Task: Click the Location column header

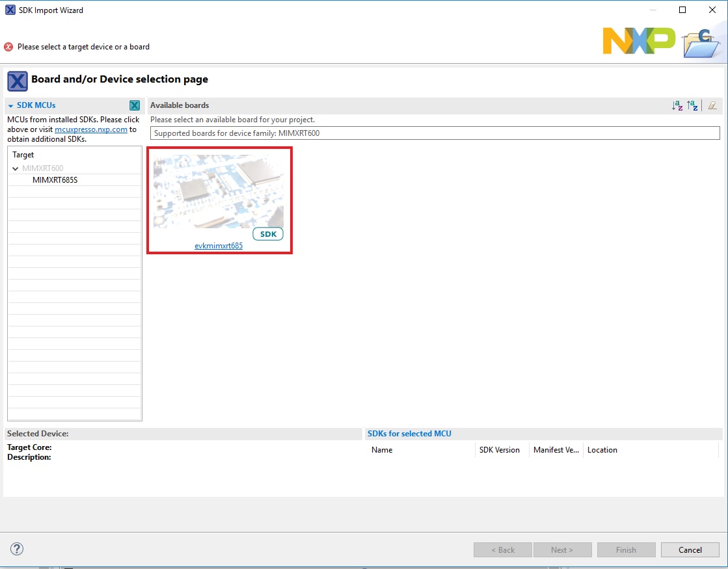Action: 602,450
